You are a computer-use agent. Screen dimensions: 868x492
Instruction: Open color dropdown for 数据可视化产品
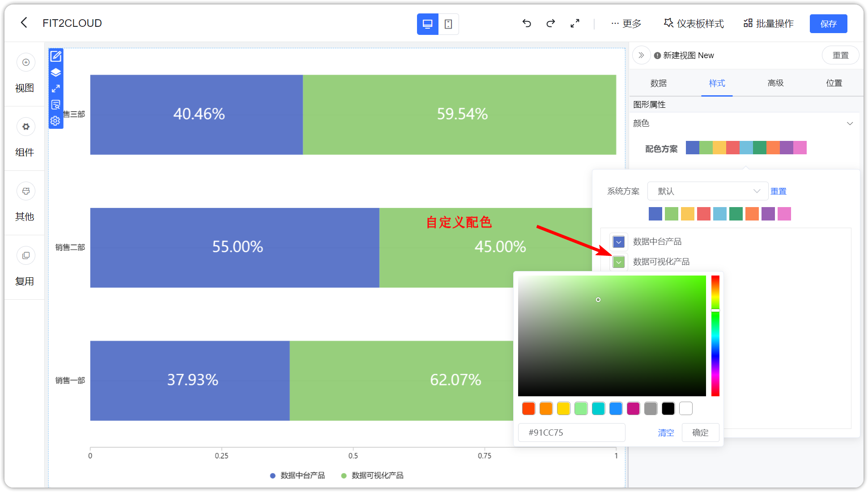click(619, 262)
